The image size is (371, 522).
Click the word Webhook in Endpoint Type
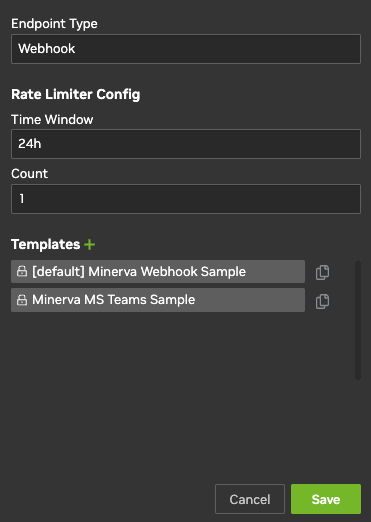(47, 49)
